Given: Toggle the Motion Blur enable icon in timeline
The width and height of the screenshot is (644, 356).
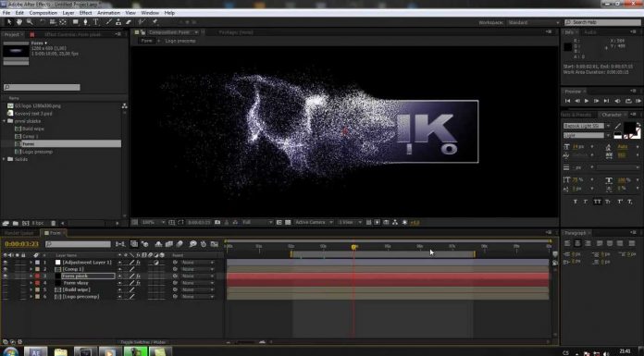Looking at the screenshot, I should tap(180, 244).
